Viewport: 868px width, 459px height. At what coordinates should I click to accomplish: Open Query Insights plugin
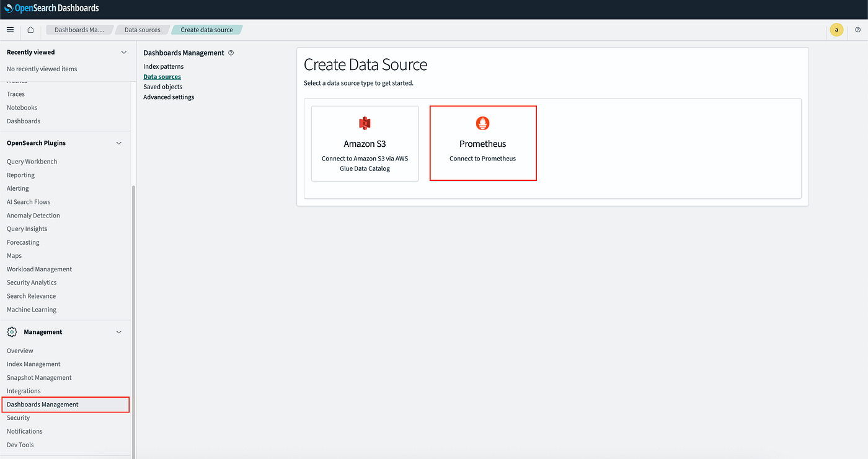coord(27,229)
